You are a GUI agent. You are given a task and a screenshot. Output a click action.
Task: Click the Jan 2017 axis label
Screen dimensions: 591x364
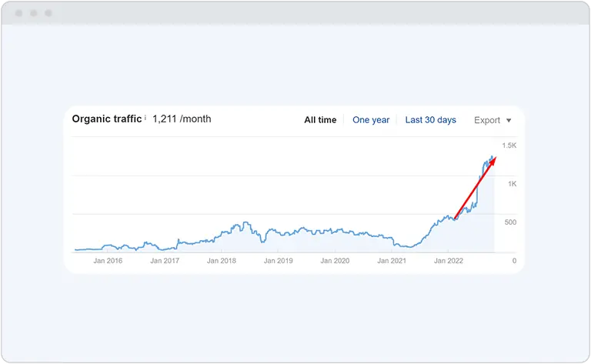(165, 260)
